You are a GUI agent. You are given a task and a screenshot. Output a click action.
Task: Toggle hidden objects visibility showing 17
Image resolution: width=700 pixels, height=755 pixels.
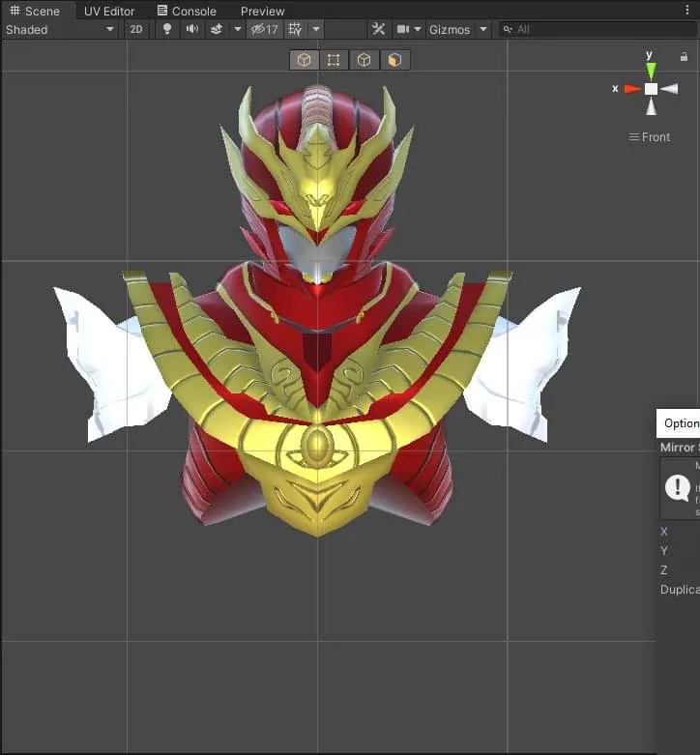coord(264,29)
